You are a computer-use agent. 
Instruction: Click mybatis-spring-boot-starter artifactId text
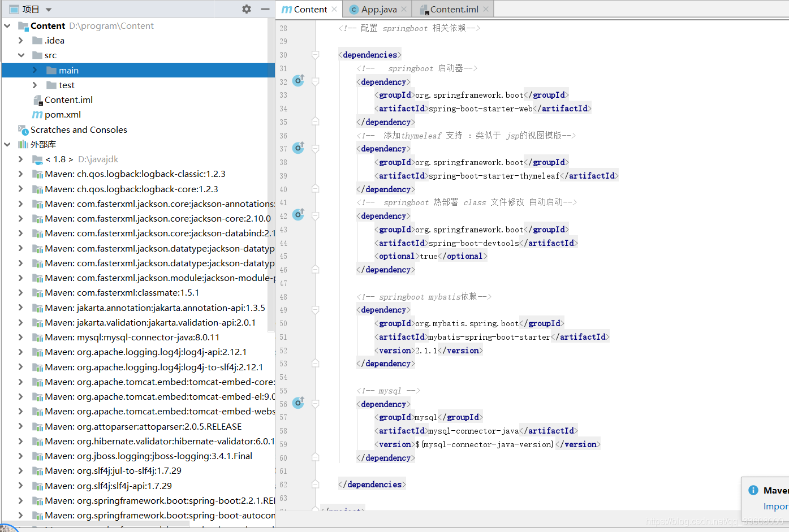(489, 337)
